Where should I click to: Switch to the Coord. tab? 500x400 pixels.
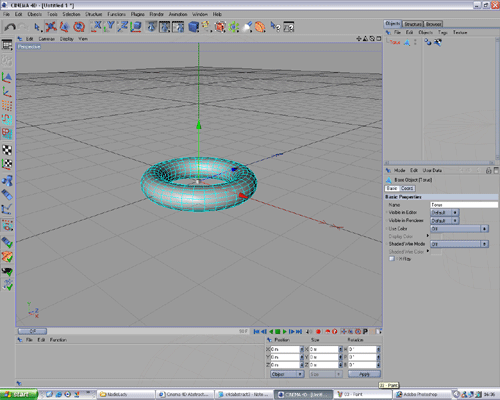[407, 188]
